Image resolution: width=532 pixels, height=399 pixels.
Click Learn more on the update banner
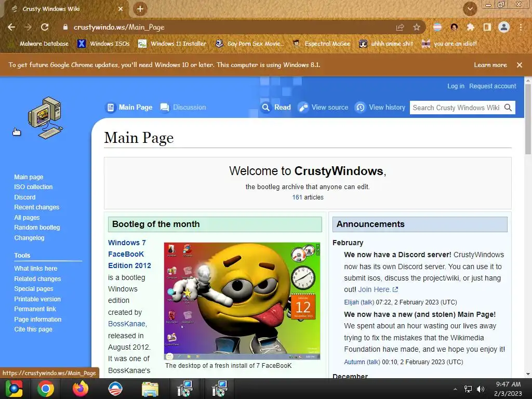(x=490, y=65)
